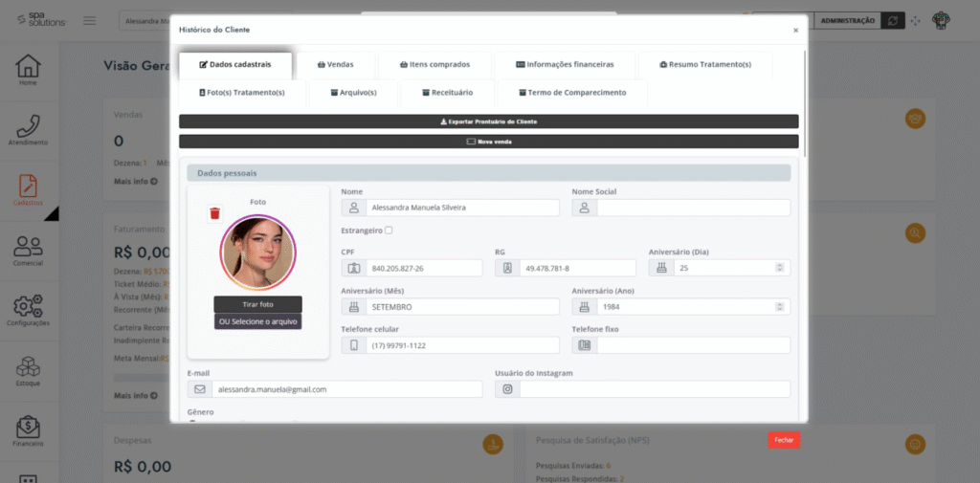Delete the client photo with red trash icon
The height and width of the screenshot is (483, 980).
coord(215,213)
